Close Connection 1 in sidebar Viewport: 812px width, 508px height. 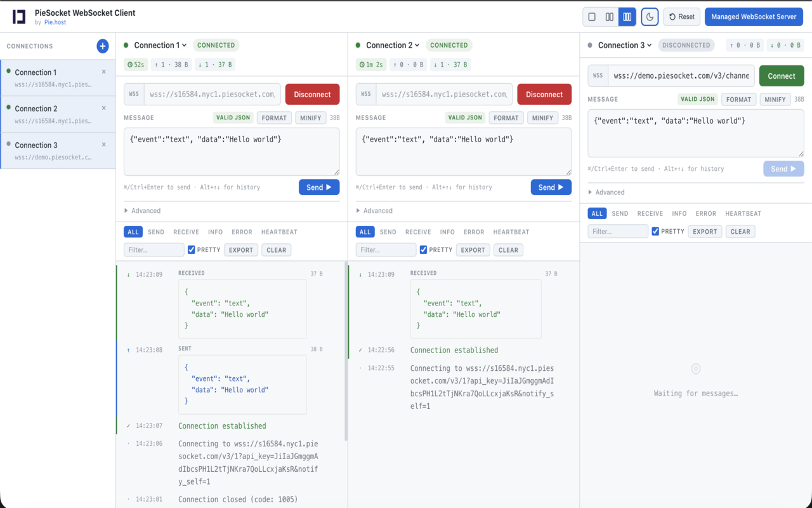(104, 72)
